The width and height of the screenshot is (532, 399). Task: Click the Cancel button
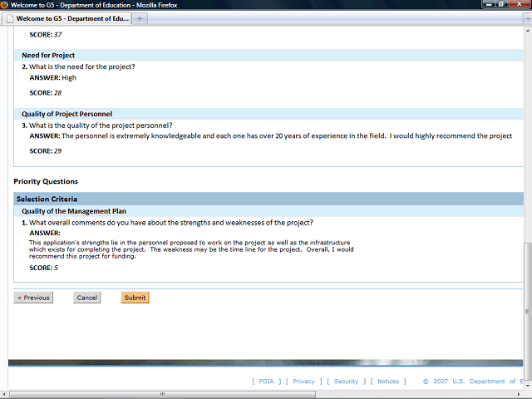(86, 298)
